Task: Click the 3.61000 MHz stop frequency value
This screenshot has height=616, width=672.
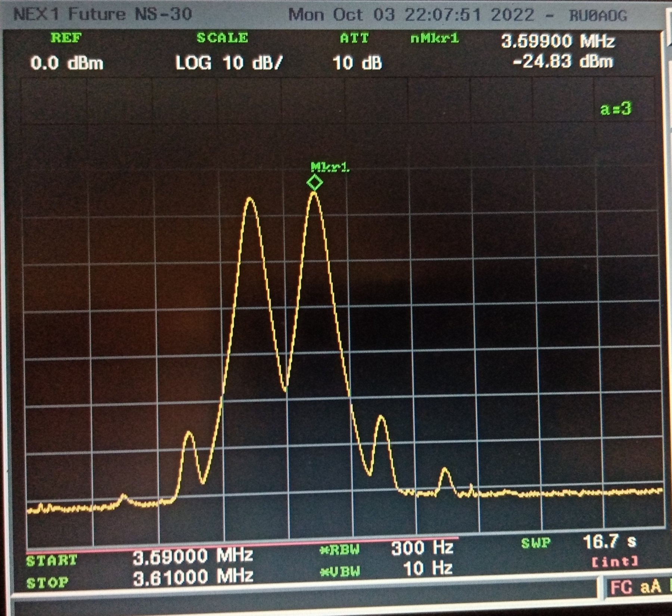Action: click(193, 577)
